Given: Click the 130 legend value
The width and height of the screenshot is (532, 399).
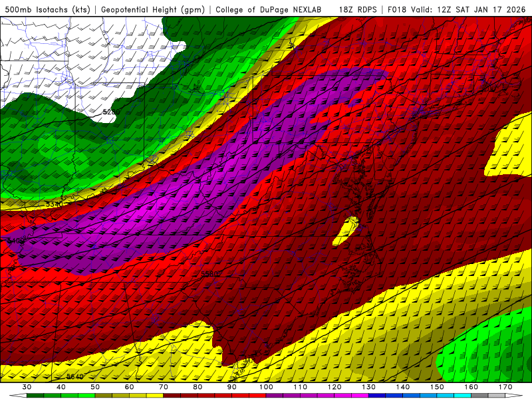Looking at the screenshot, I should tap(369, 387).
